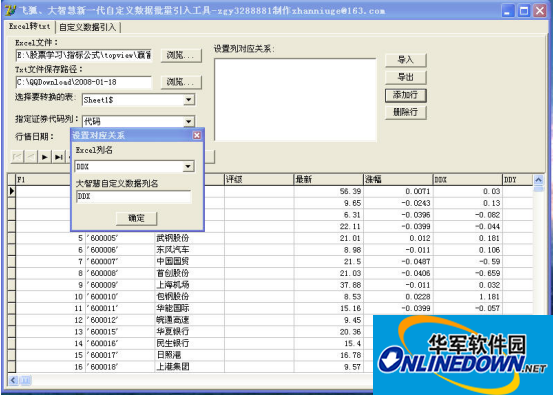This screenshot has height=395, width=553.
Task: Go to previous record navigation arrow
Action: tap(31, 157)
